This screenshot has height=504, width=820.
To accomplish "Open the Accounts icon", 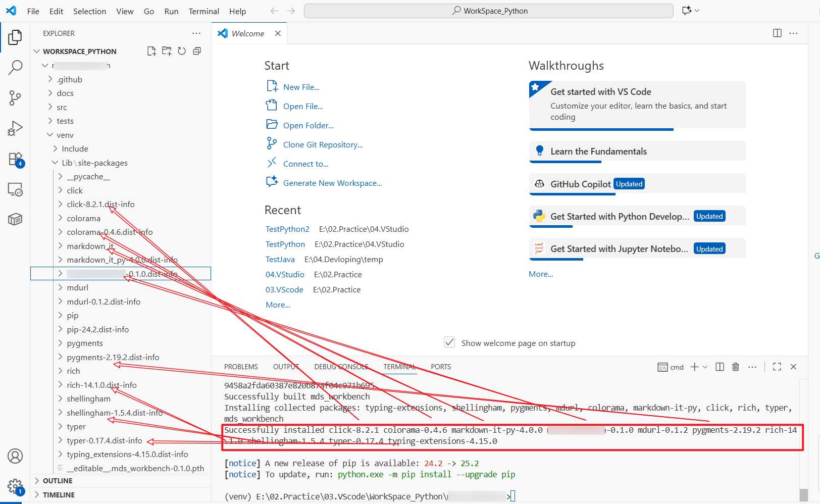I will [15, 456].
